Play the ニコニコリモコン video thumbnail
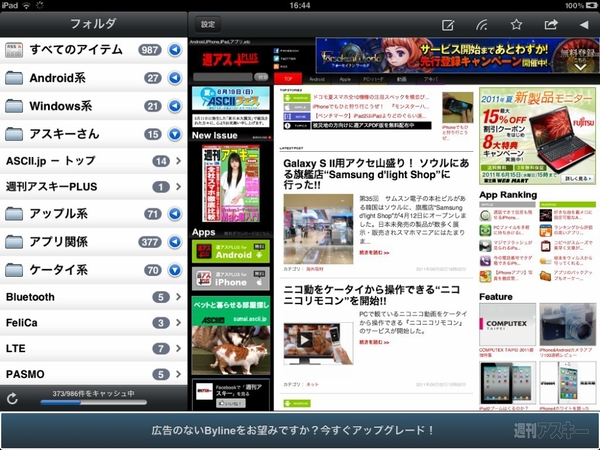Image resolution: width=600 pixels, height=450 pixels. pyautogui.click(x=318, y=343)
